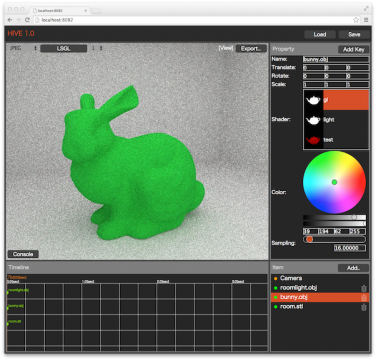Click the green color value field showing 194
The width and height of the screenshot is (376, 360).
tap(326, 231)
